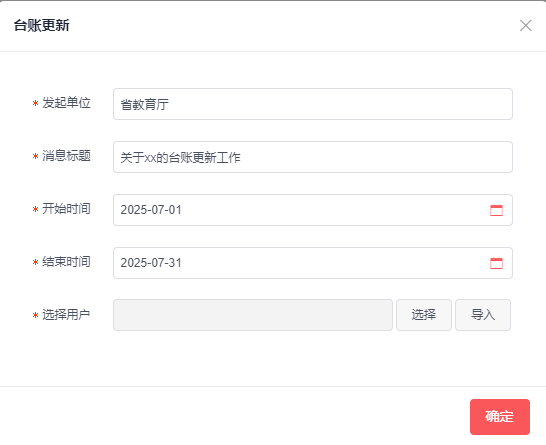The image size is (546, 445).
Task: Focus the 发起单位 input containing 省教育厅
Action: coord(313,104)
